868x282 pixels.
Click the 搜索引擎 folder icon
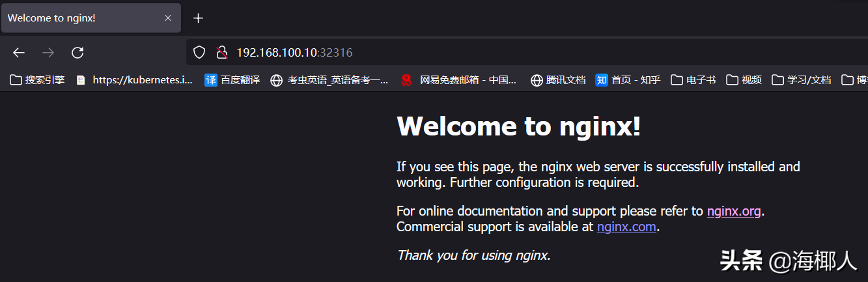click(16, 80)
